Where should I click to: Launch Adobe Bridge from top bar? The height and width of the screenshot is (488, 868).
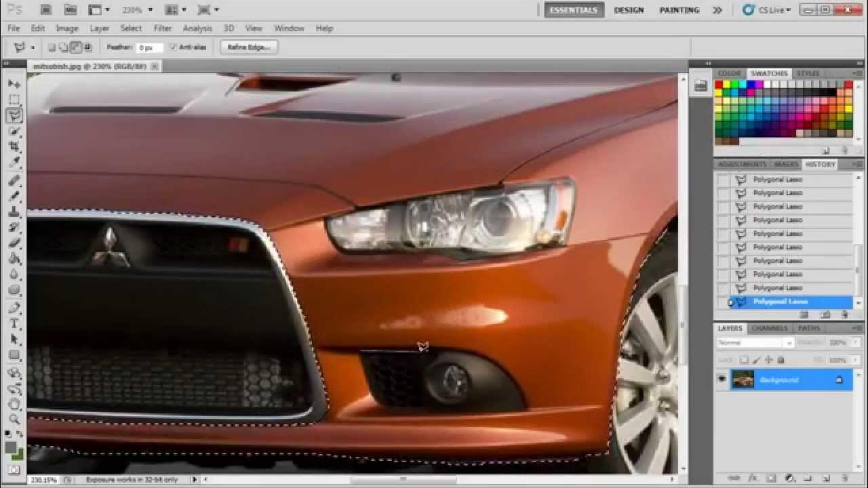[45, 10]
